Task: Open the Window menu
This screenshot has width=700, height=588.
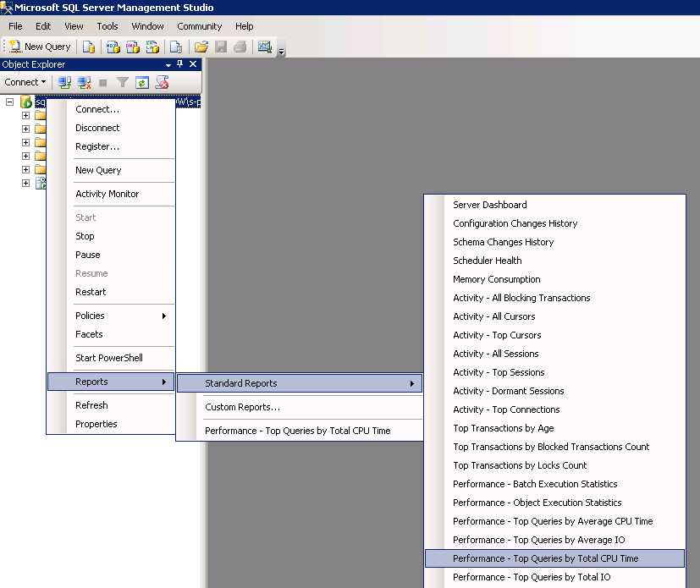Action: (x=147, y=26)
